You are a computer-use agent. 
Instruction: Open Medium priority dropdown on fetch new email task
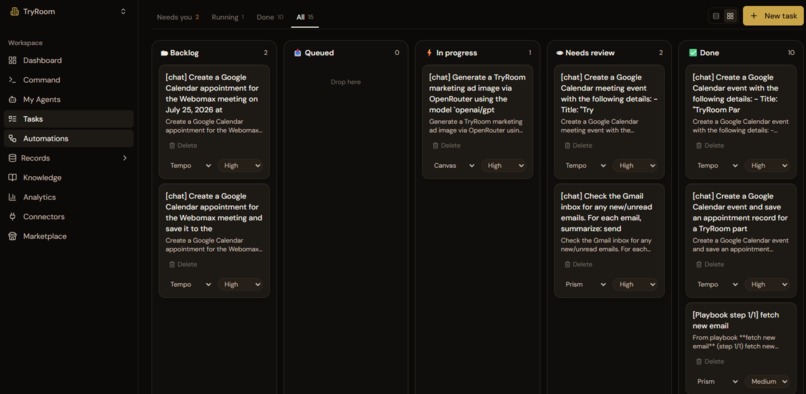(767, 382)
